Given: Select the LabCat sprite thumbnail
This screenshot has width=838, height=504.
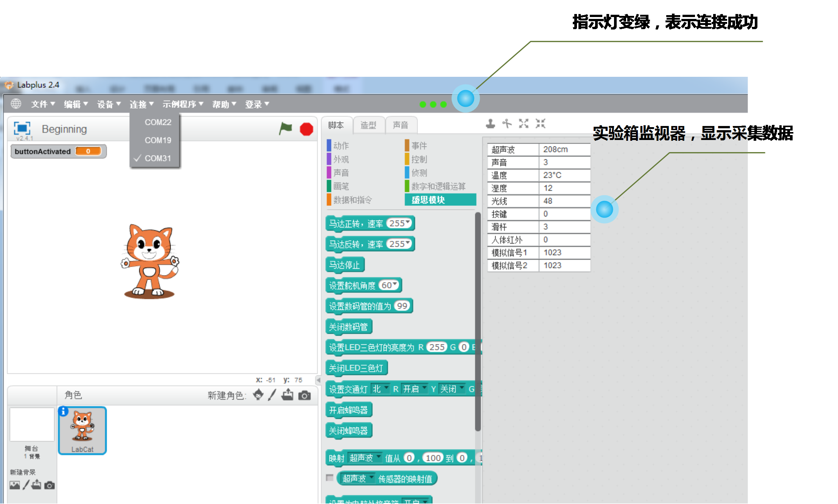Looking at the screenshot, I should [x=82, y=431].
